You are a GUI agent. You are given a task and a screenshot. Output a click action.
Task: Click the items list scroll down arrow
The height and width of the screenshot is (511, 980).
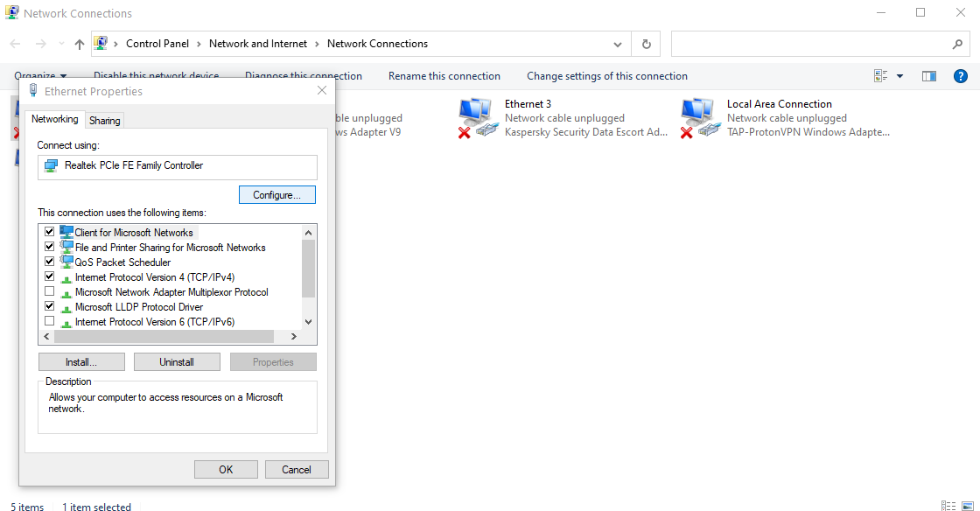click(308, 322)
